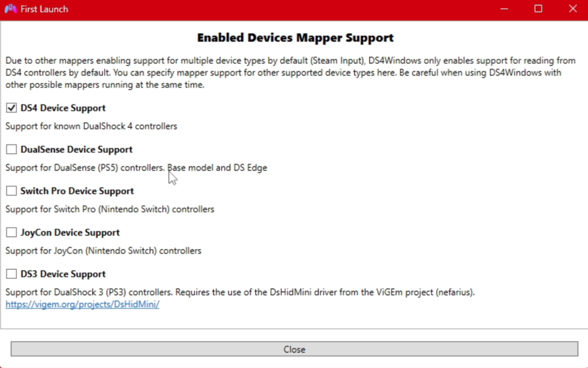
Task: Click 'Support for known DualShock 4 controllers' text
Action: 91,126
